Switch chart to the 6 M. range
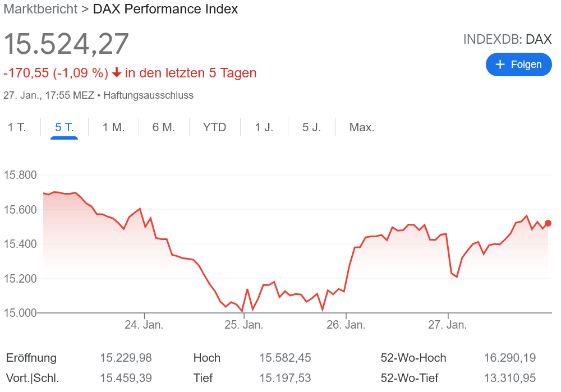 (164, 127)
